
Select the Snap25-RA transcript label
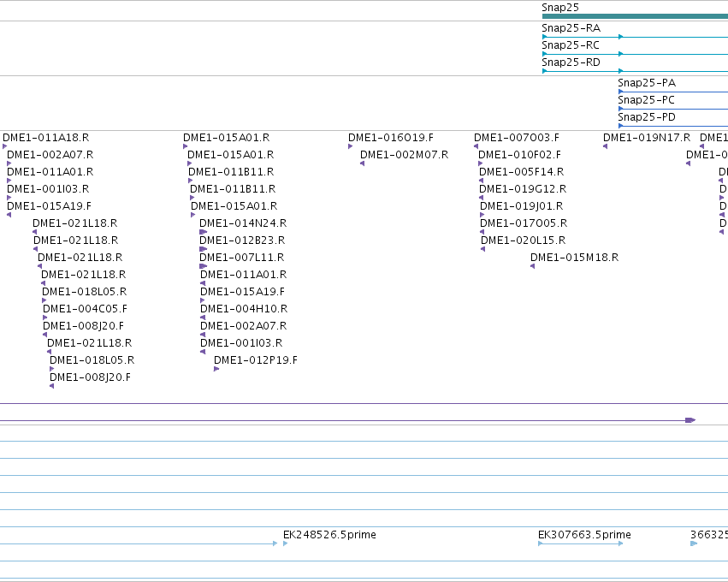(571, 28)
